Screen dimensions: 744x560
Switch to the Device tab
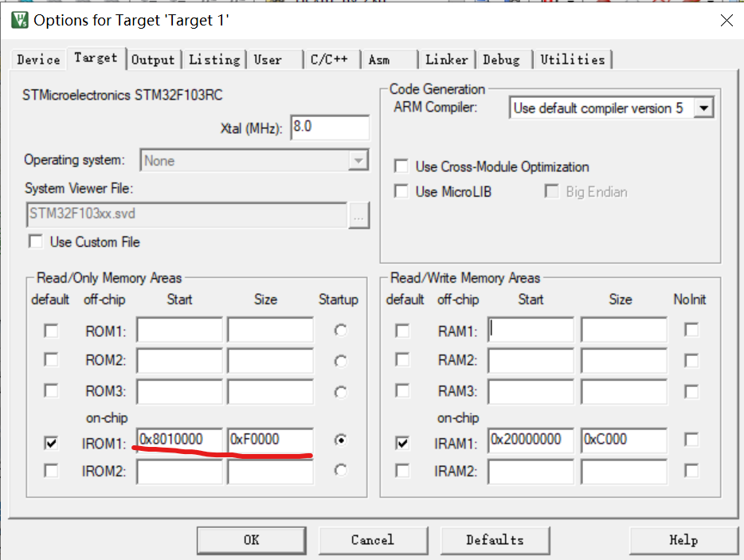pos(38,60)
